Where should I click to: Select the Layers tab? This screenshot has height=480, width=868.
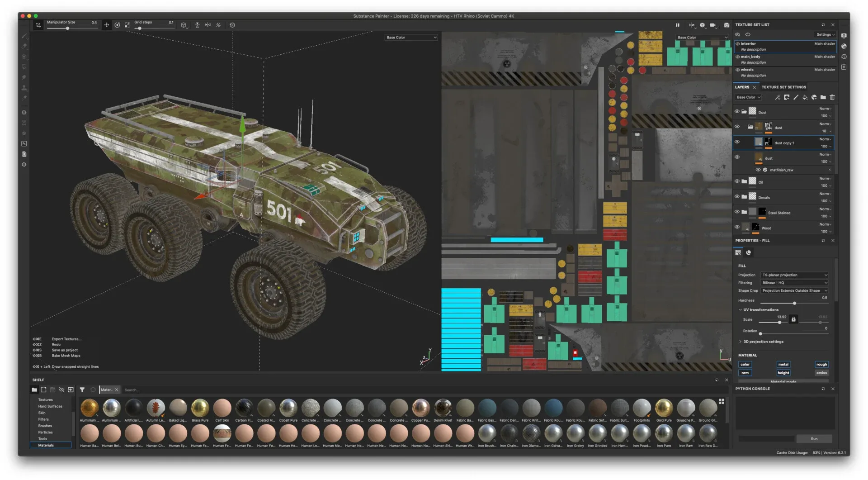coord(742,87)
